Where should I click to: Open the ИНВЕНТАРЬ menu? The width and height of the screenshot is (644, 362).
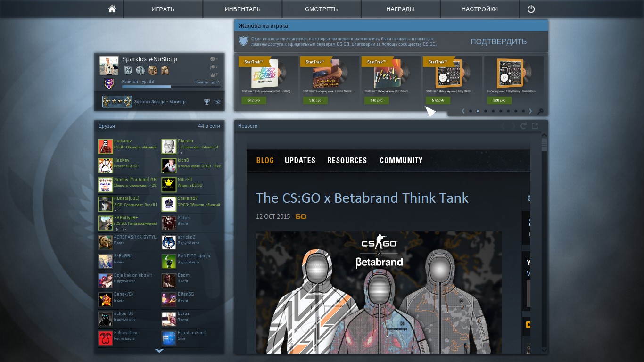[x=243, y=9]
